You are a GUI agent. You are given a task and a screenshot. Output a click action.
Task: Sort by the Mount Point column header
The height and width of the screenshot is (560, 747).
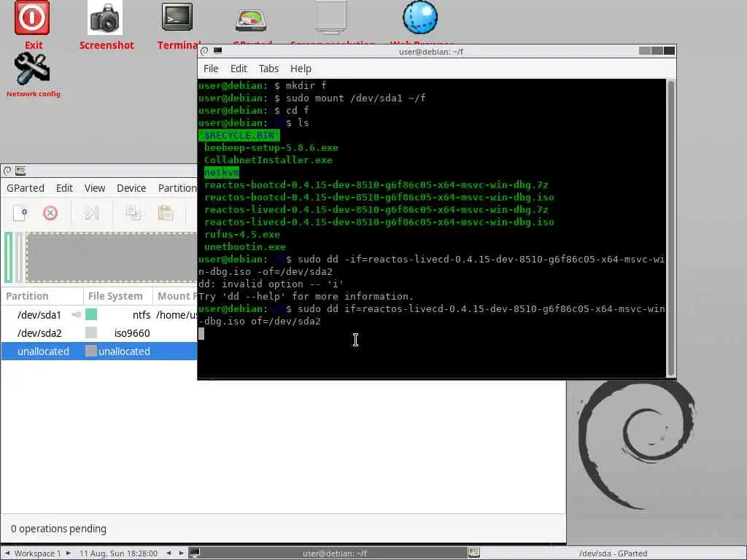pos(175,296)
